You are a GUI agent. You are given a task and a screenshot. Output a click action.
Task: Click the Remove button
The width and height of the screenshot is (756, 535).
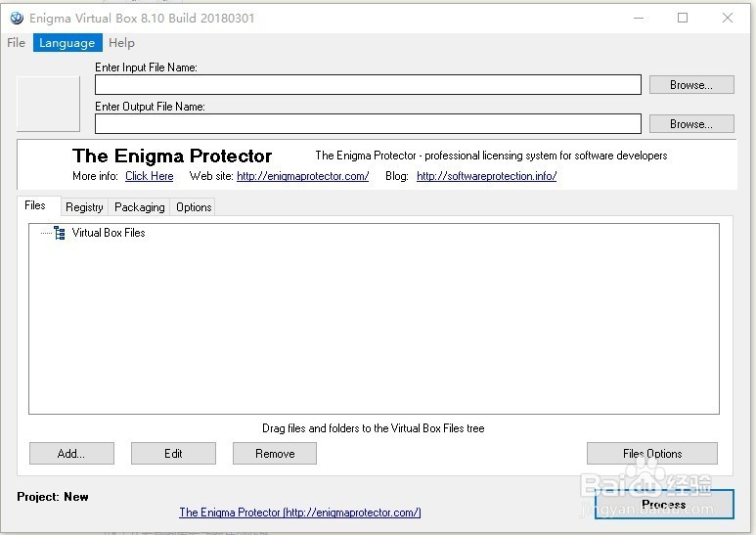(275, 454)
